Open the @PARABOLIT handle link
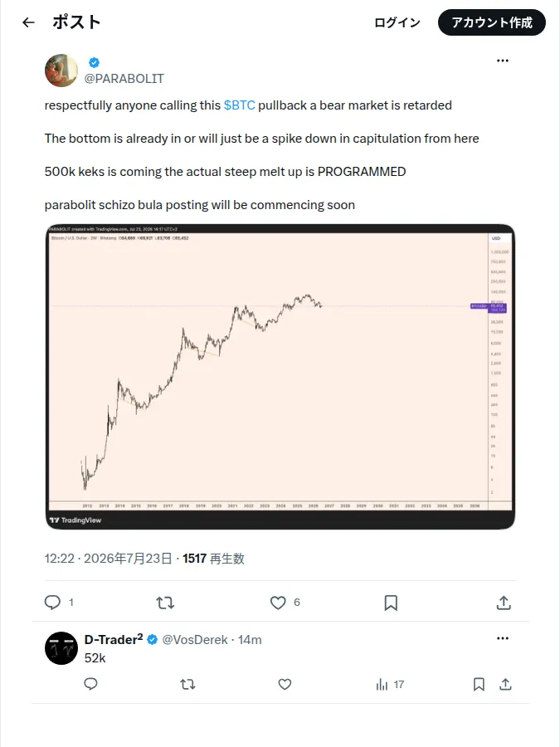 124,79
